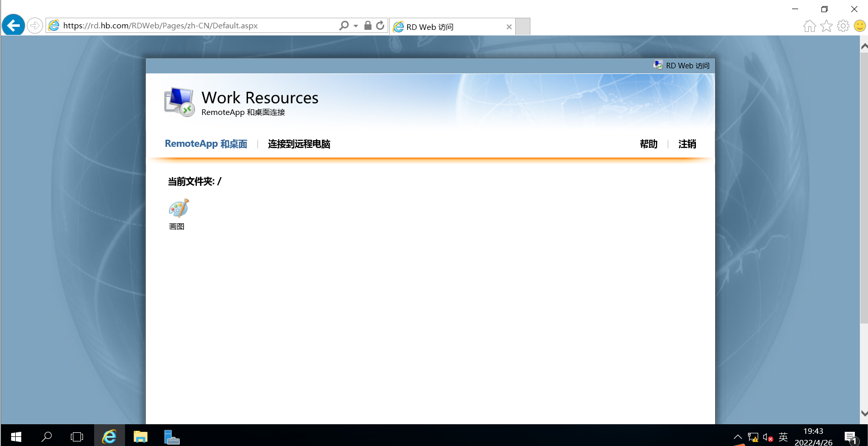
Task: Click the network status tray icon
Action: [753, 437]
